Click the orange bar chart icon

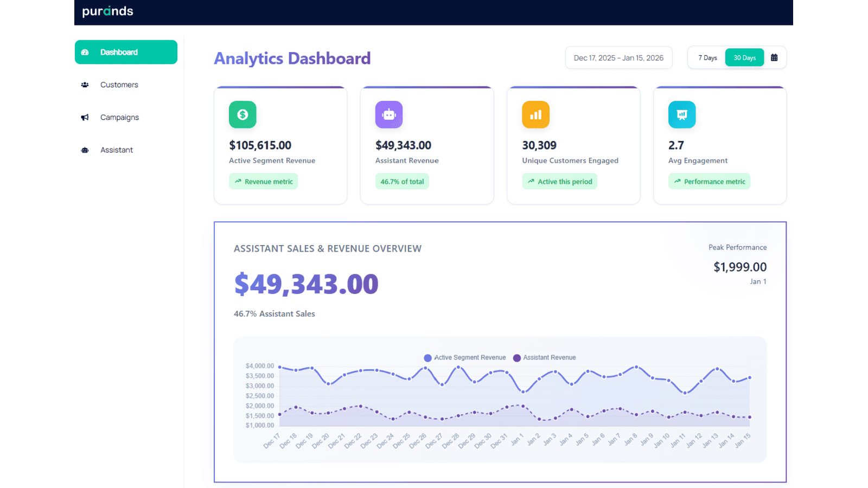535,114
